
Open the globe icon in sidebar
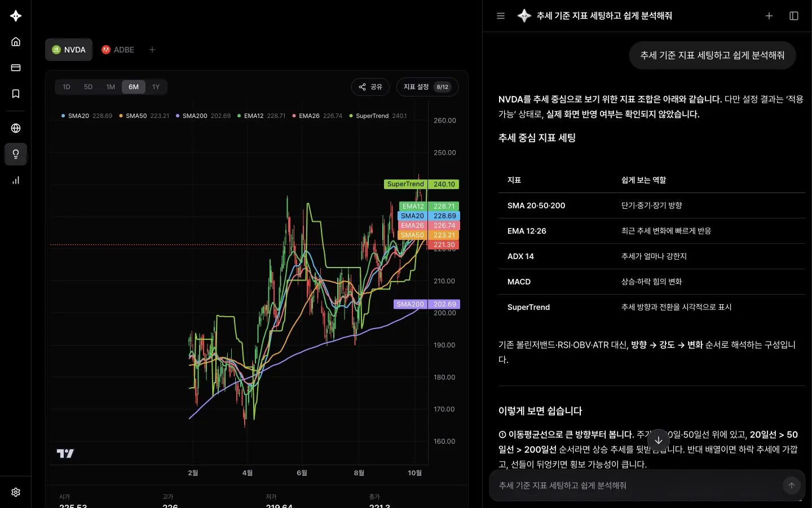coord(16,128)
